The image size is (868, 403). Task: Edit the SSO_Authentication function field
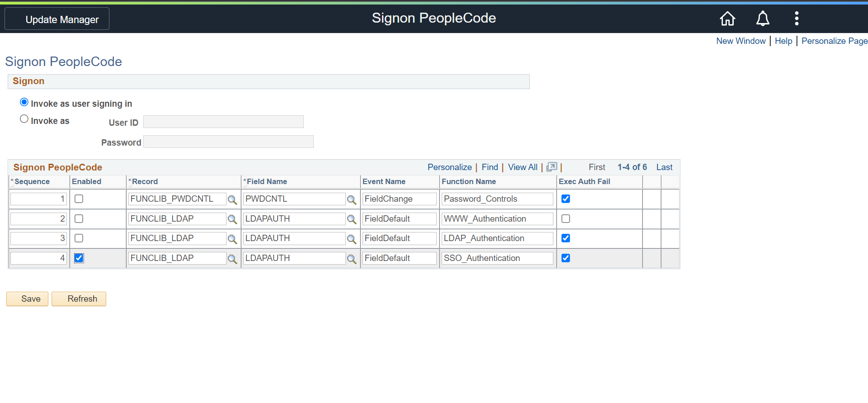tap(497, 258)
